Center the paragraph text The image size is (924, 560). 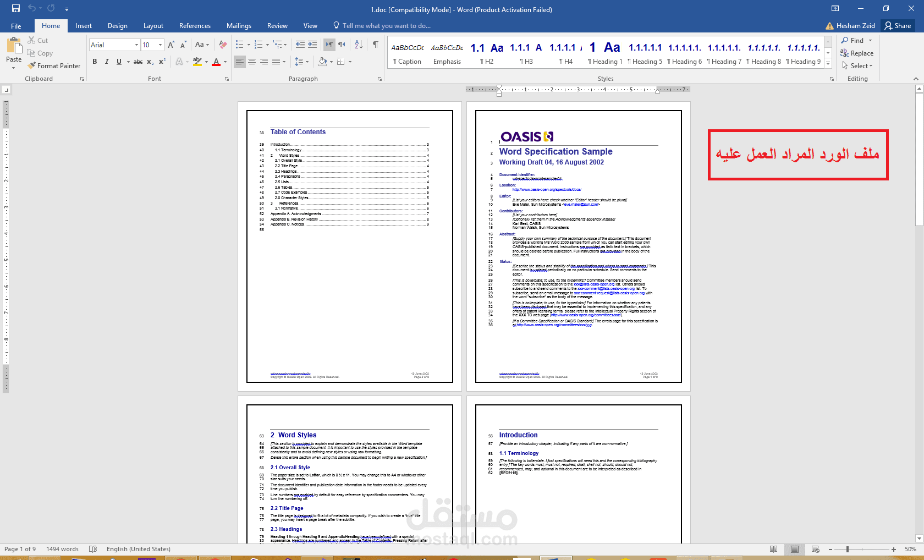coord(252,62)
